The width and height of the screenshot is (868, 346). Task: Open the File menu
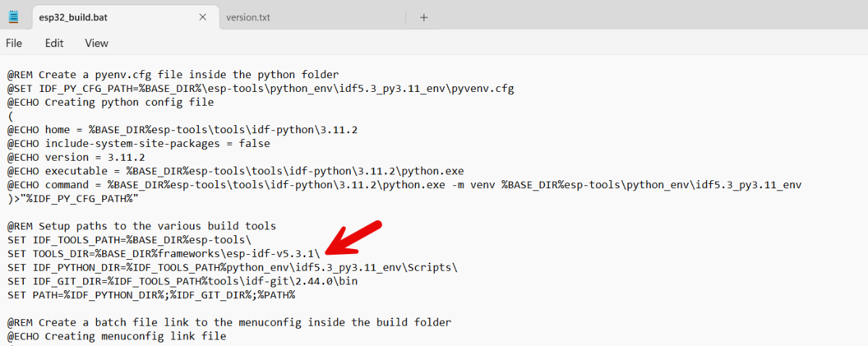click(14, 43)
